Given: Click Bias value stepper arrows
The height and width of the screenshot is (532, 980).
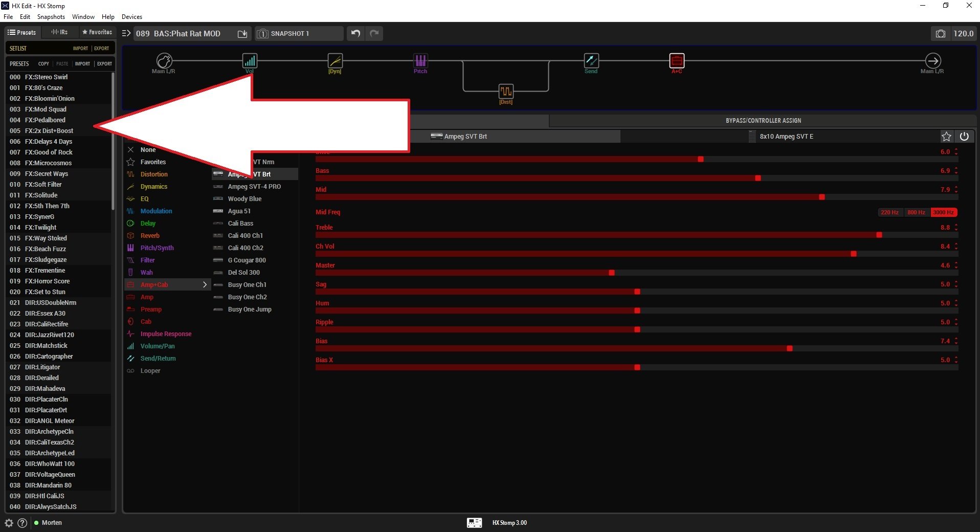Looking at the screenshot, I should pos(956,341).
